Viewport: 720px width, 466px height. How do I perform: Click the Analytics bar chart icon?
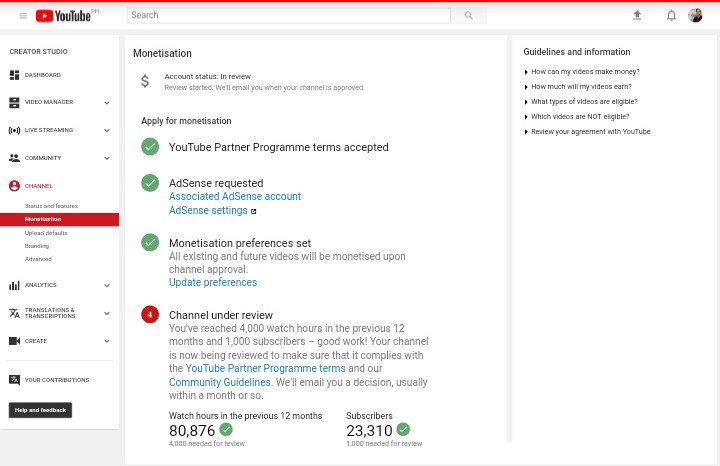click(x=14, y=286)
